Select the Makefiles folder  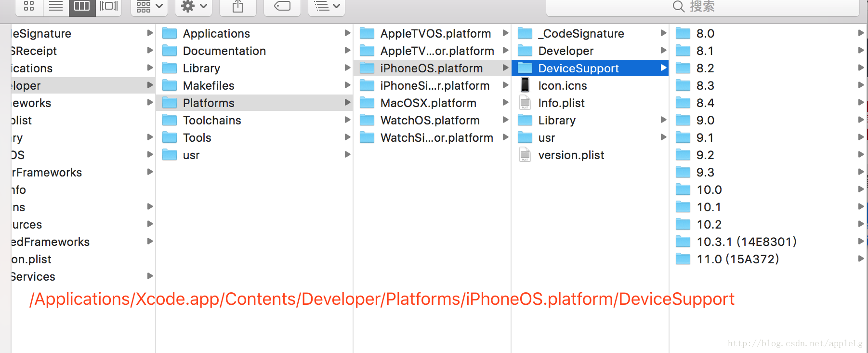[x=254, y=85]
